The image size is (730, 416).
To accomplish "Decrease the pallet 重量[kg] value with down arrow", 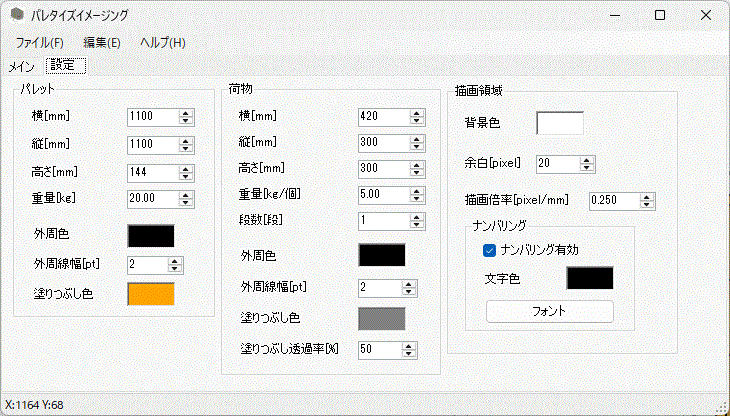I will coord(186,203).
